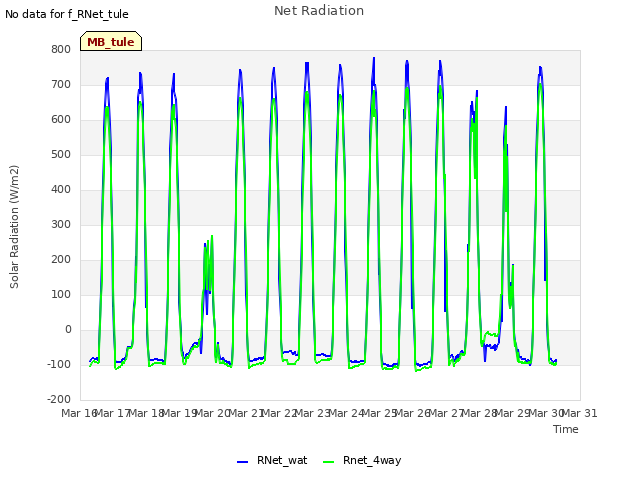
Task: Click the Mar 24 x-axis label
Action: pyautogui.click(x=346, y=413)
